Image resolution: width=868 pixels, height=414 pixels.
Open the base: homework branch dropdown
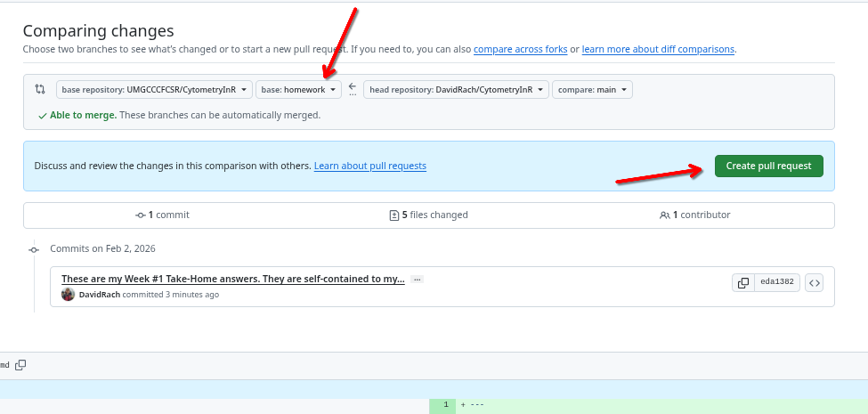(x=298, y=90)
